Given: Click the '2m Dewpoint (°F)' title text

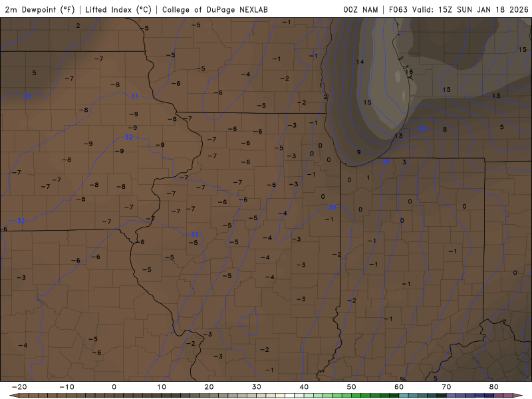Looking at the screenshot, I should [x=40, y=9].
